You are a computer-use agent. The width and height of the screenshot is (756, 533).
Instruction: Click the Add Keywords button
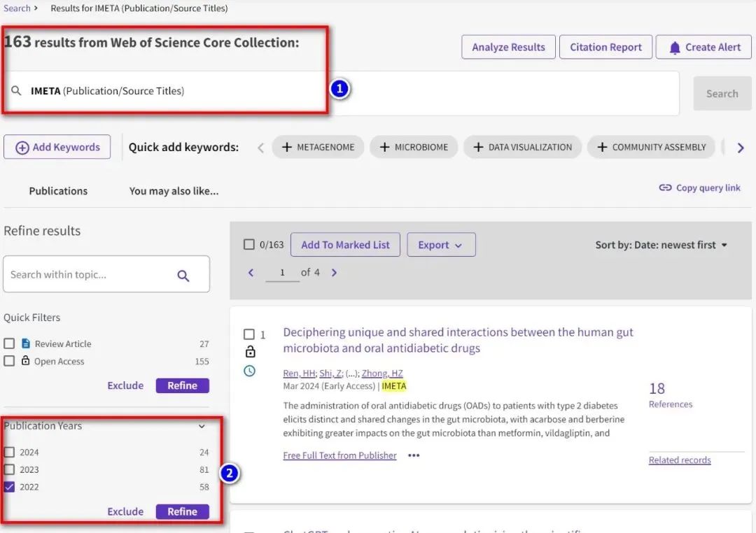pos(57,147)
